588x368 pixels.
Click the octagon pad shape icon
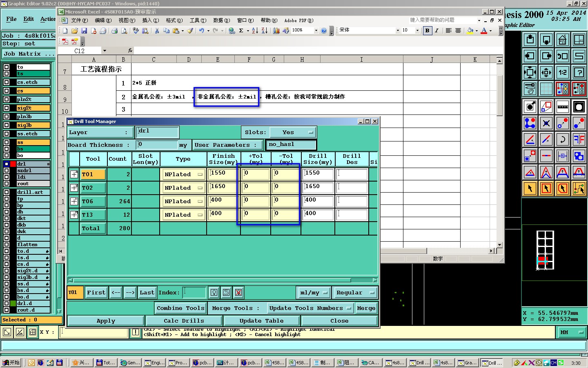579,107
